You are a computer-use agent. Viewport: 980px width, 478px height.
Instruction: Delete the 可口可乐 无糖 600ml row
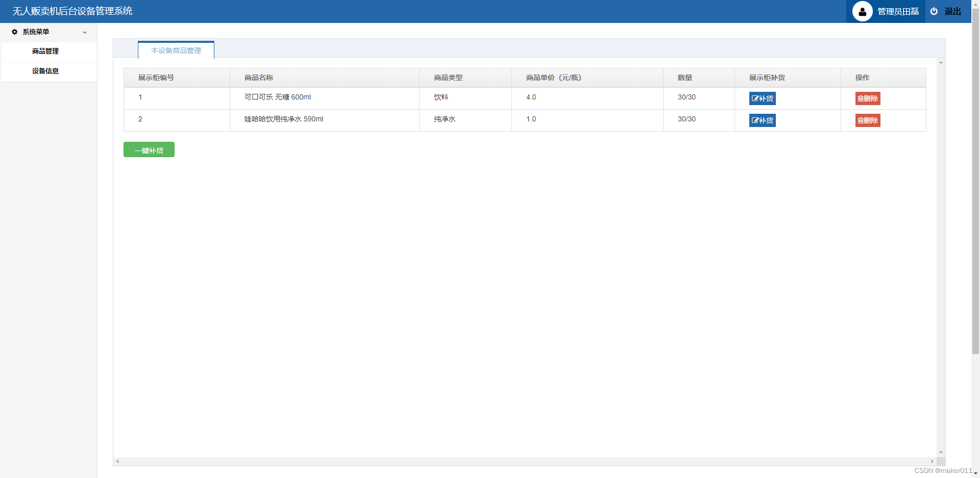click(868, 98)
